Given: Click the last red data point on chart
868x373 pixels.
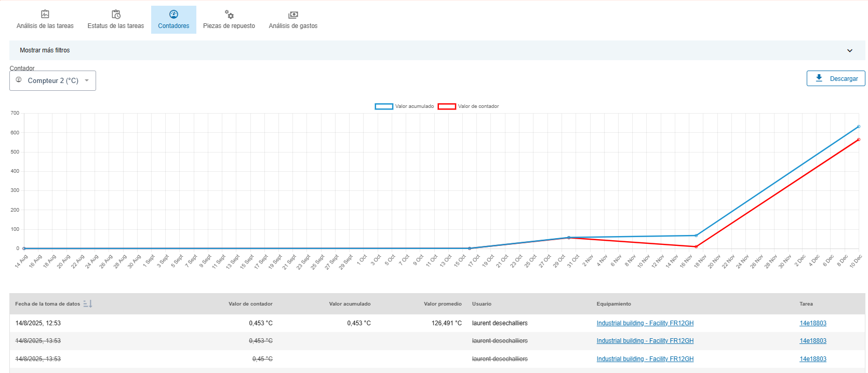Looking at the screenshot, I should tap(859, 140).
